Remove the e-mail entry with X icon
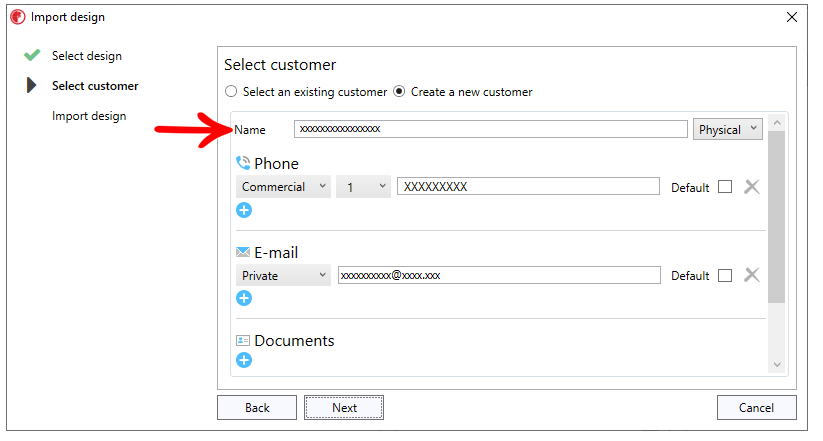This screenshot has width=823, height=441. pos(752,275)
